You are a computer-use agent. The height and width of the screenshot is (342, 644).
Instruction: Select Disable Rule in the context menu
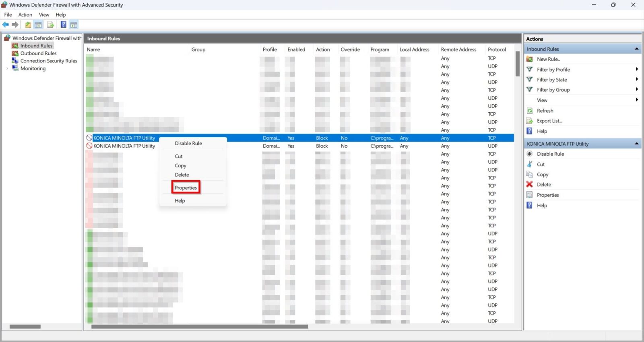188,144
